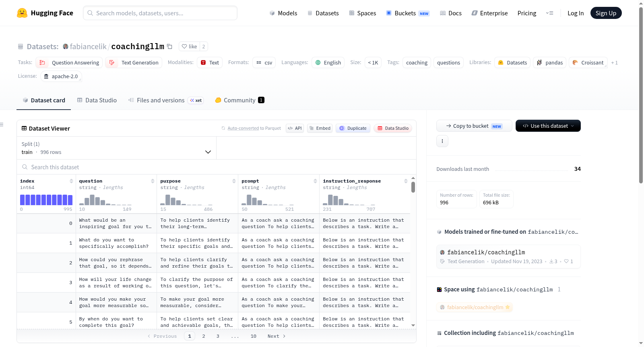Switch to the Data Studio tab
Screen dimensions: 644x347
(97, 100)
